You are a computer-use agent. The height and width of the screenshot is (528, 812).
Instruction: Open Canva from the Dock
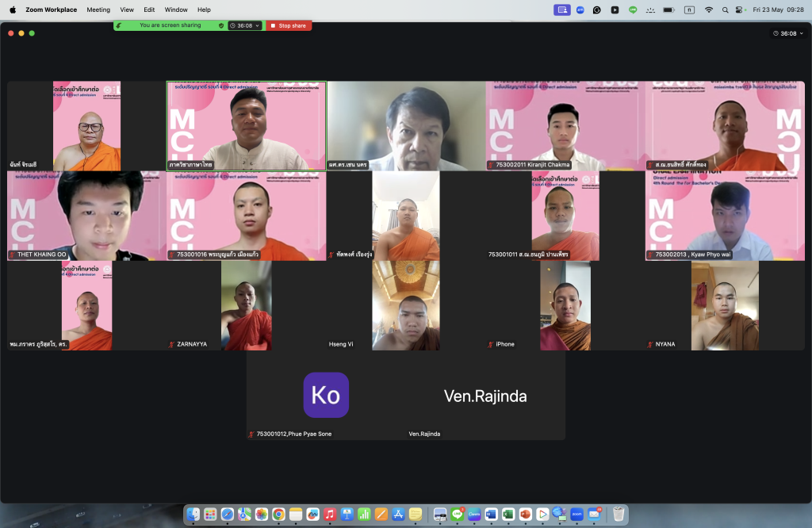[474, 514]
